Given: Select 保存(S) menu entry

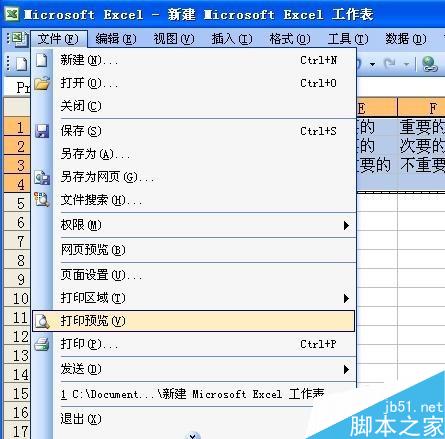Looking at the screenshot, I should 193,131.
